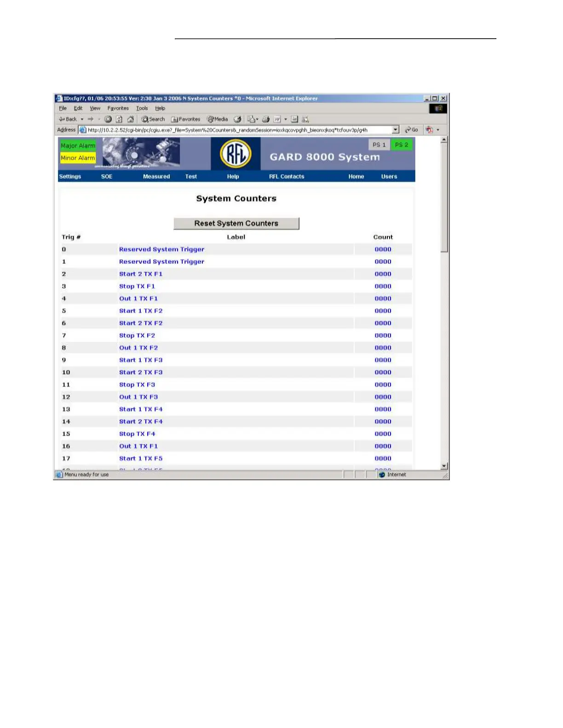Image resolution: width=563 pixels, height=728 pixels.
Task: Open the RFL Contacts navigation item
Action: coord(287,176)
